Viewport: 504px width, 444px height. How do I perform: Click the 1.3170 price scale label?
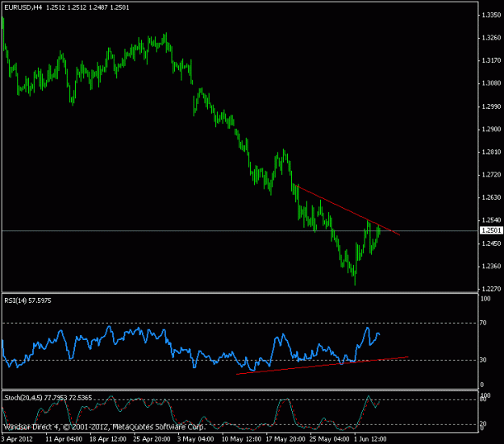491,60
